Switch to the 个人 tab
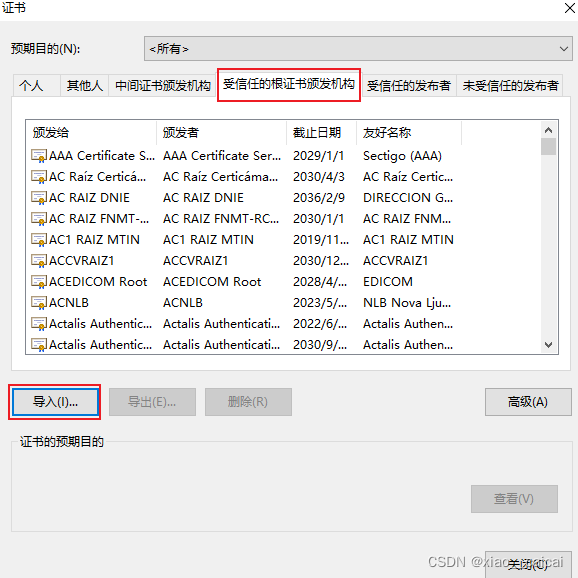The width and height of the screenshot is (578, 578). [x=36, y=86]
